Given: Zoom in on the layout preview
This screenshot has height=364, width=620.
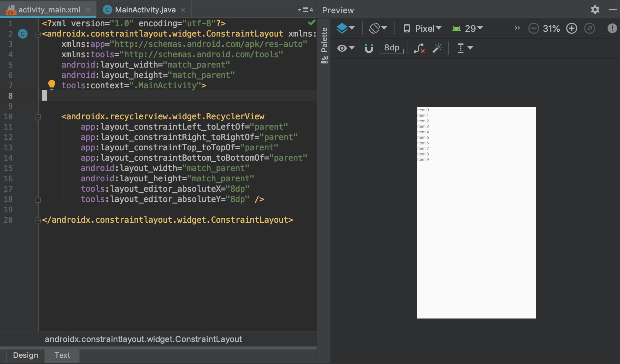Looking at the screenshot, I should (571, 29).
